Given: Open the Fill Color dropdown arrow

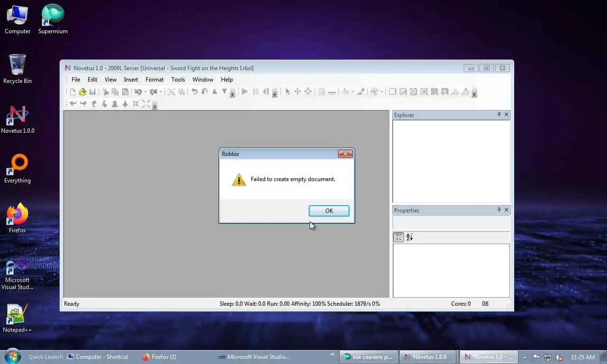Looking at the screenshot, I should (352, 92).
